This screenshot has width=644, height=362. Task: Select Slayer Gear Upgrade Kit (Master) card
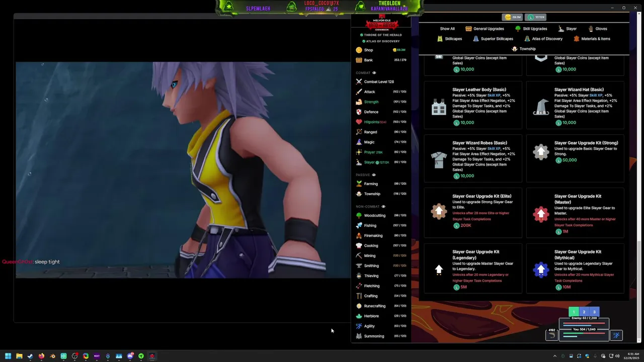coord(575,212)
